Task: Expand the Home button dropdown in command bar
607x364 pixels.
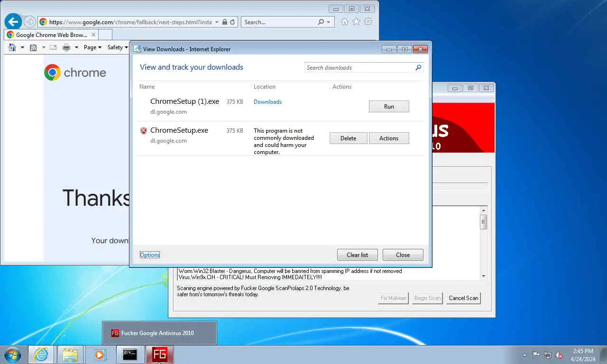Action: [x=22, y=47]
